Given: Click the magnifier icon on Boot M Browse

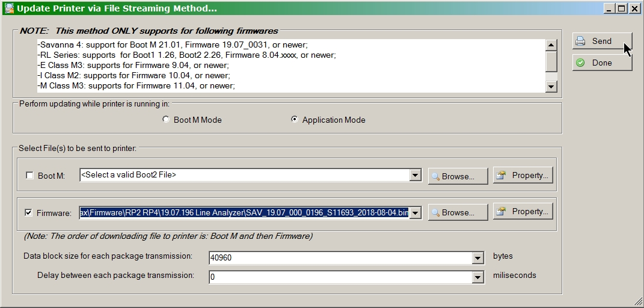Looking at the screenshot, I should [436, 177].
